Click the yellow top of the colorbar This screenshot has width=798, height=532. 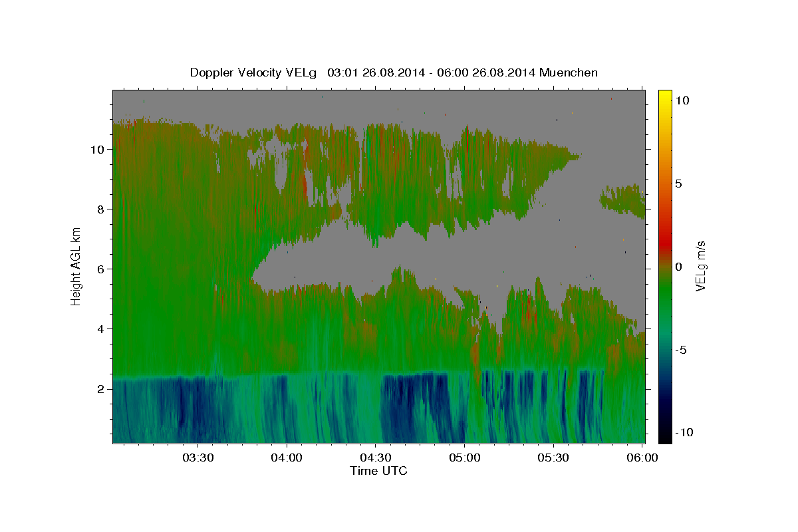point(664,96)
